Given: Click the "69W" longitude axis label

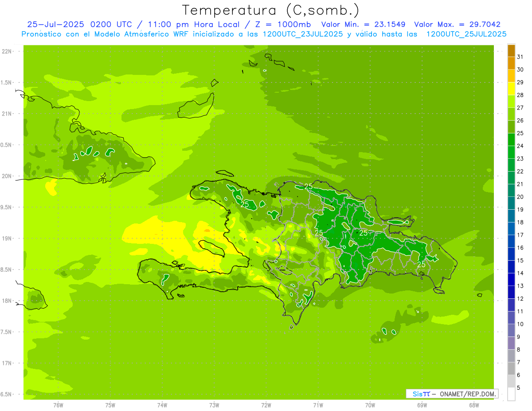Looking at the screenshot, I should coord(422,405).
